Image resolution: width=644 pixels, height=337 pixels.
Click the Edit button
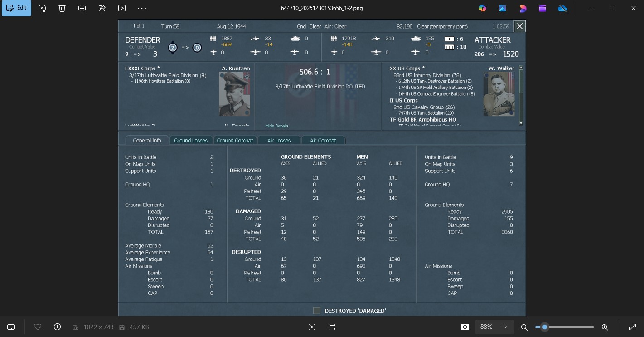tap(16, 8)
